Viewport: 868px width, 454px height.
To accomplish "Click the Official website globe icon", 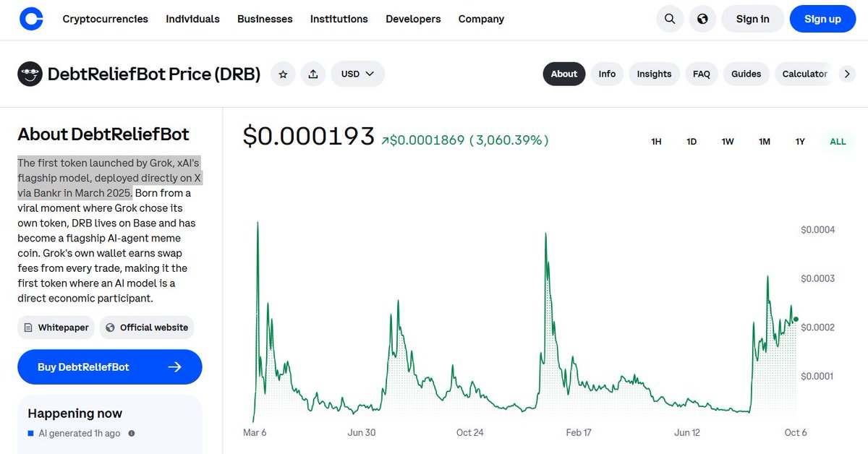I will [110, 327].
